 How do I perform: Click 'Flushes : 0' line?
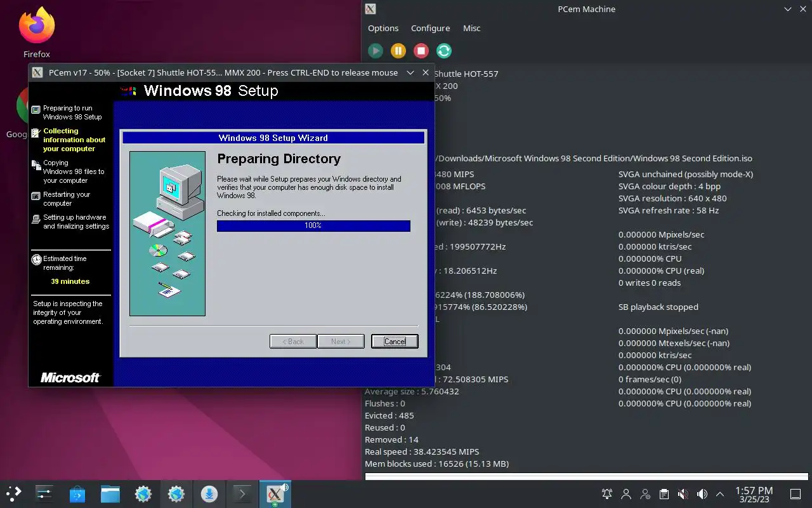384,403
